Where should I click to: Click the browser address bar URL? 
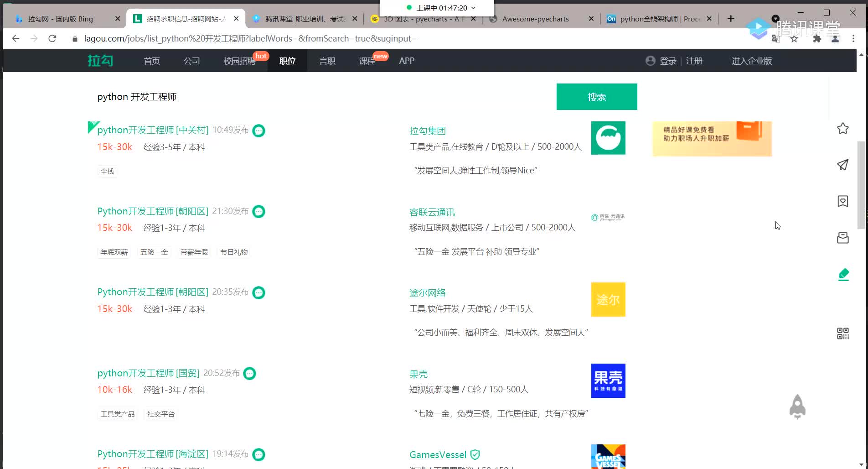click(x=250, y=39)
